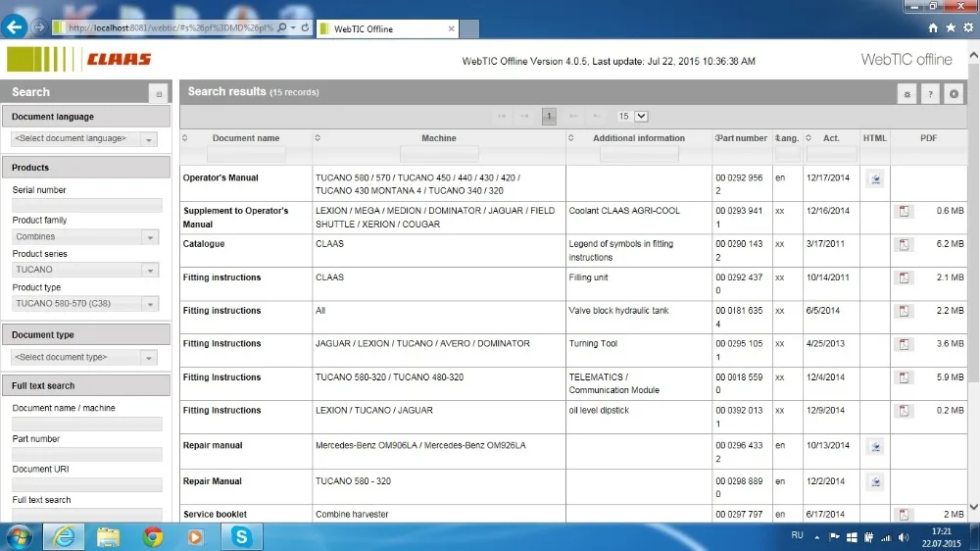Click into the Part number search field
Screen dimensions: 980x551
pyautogui.click(x=86, y=454)
